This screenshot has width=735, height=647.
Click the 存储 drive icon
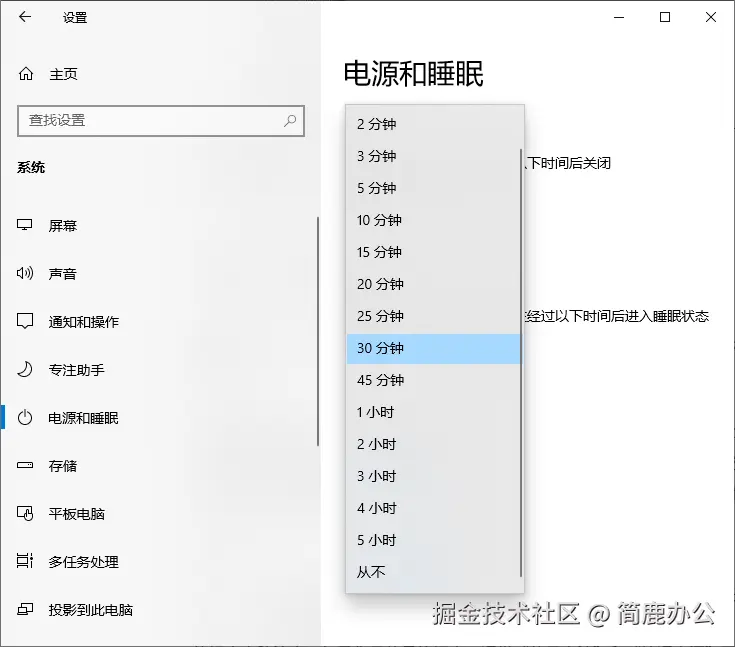coord(25,466)
